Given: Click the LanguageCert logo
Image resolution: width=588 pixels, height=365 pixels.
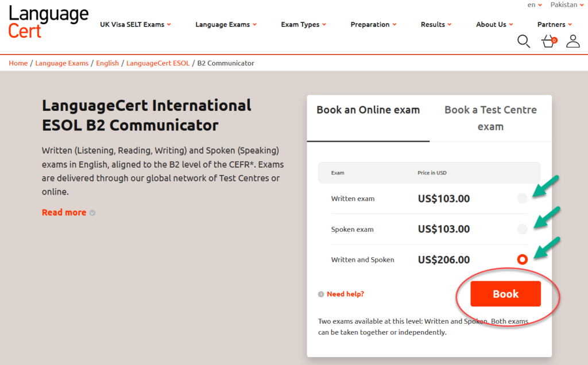Looking at the screenshot, I should coord(48,22).
